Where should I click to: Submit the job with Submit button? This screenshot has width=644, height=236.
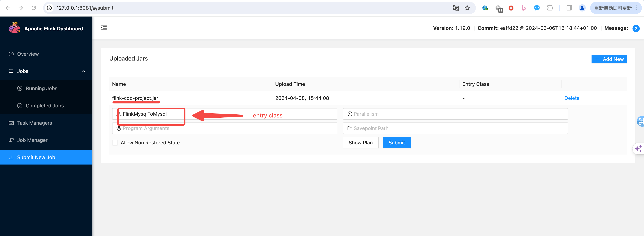[397, 143]
